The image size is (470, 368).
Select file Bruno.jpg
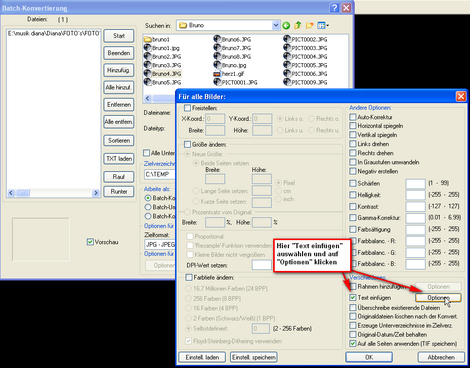point(230,65)
